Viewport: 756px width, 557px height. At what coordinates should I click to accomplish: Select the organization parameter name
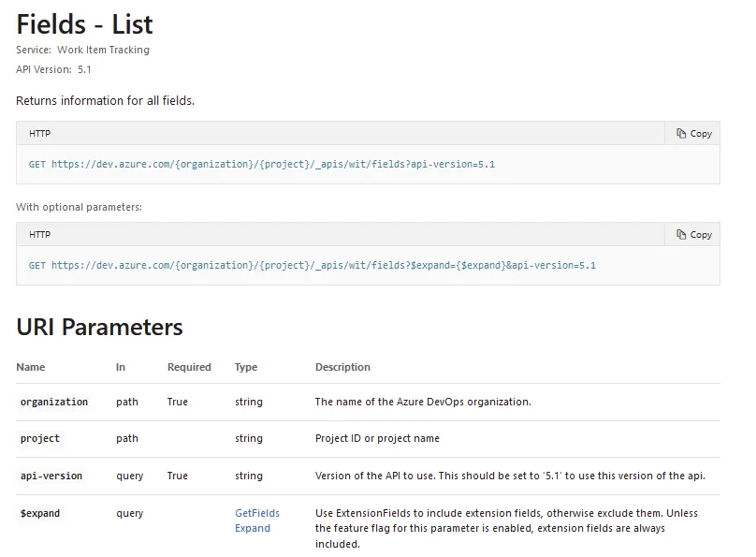(x=54, y=402)
